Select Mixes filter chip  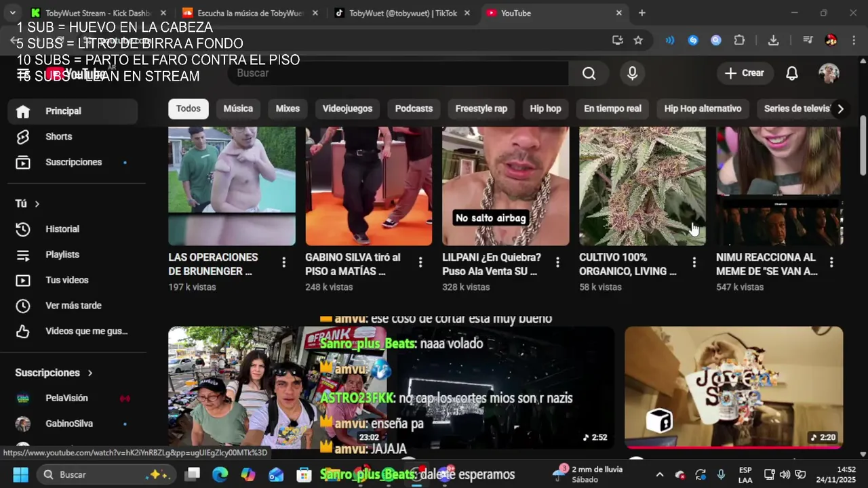pyautogui.click(x=288, y=108)
